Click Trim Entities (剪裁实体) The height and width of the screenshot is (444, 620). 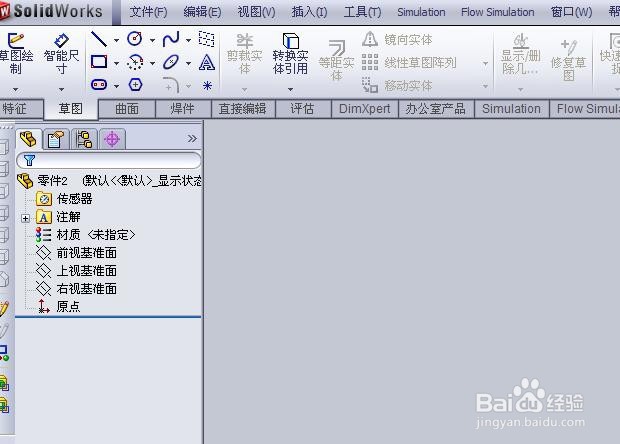(x=245, y=54)
